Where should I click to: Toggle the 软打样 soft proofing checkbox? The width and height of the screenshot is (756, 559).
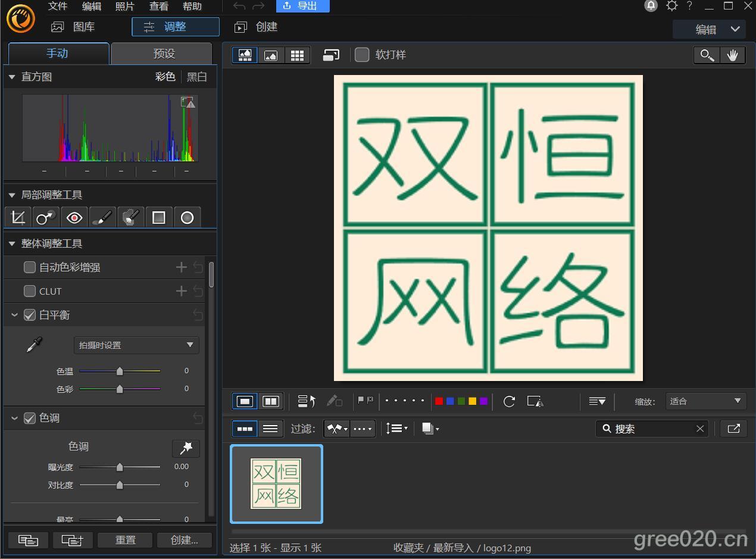pos(362,55)
